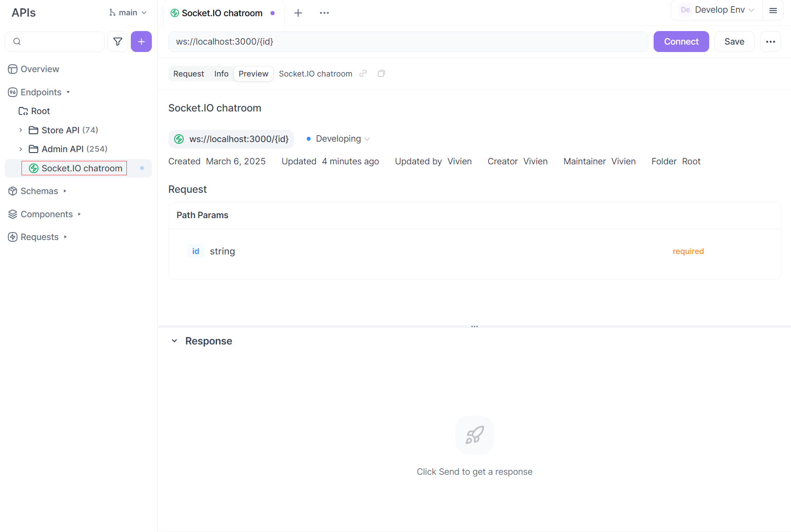Screen dimensions: 791x532
Task: Open the Develop Env environment dropdown
Action: 717,10
